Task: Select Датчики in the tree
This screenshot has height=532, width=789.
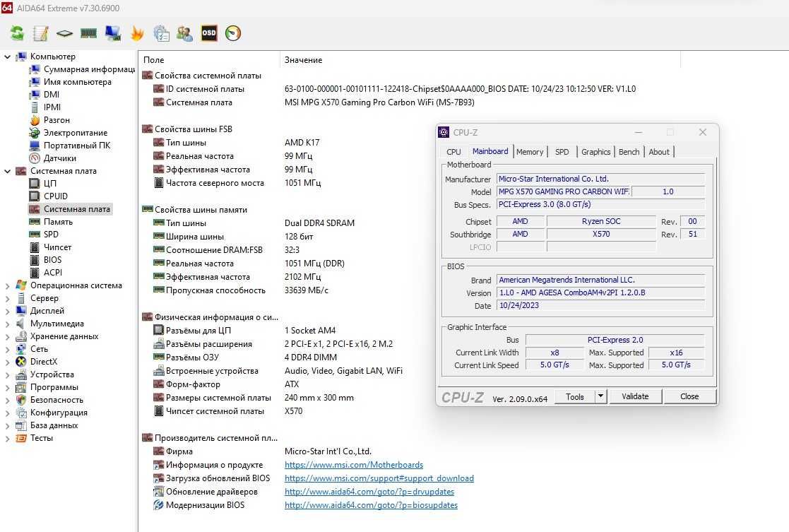Action: tap(53, 158)
